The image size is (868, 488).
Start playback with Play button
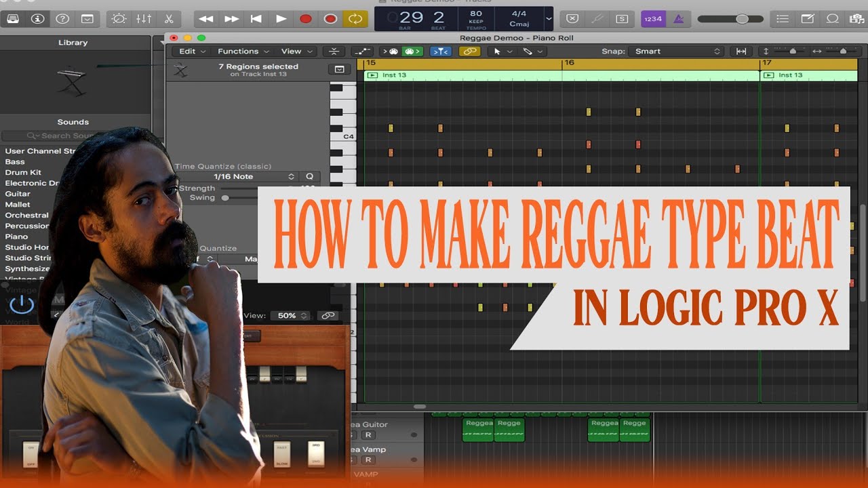(281, 19)
